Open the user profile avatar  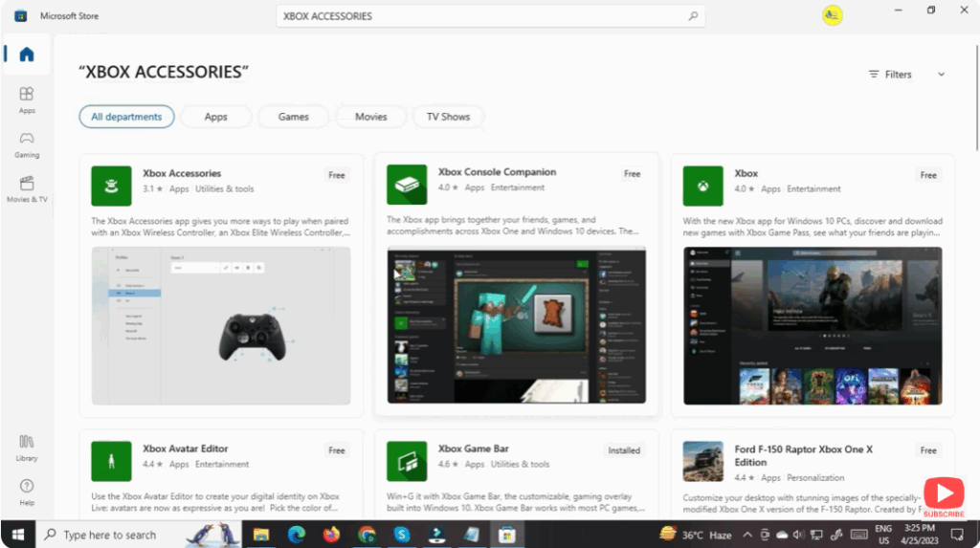point(832,15)
